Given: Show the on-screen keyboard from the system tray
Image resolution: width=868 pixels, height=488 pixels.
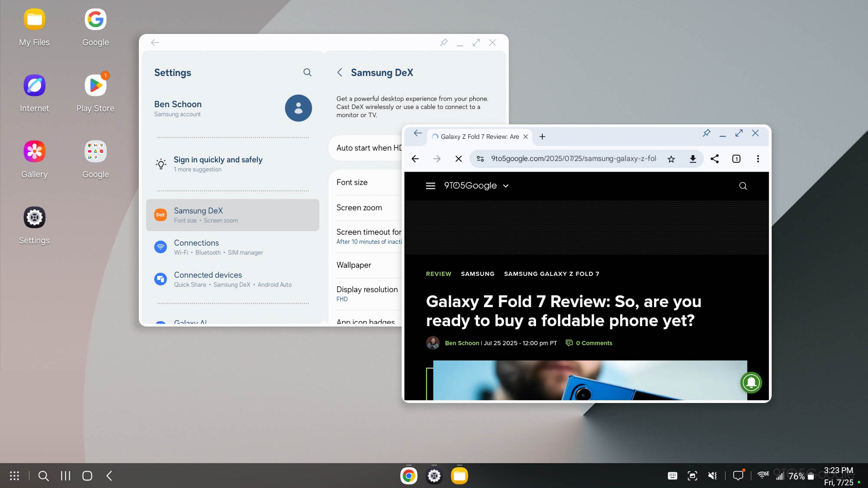Looking at the screenshot, I should pyautogui.click(x=672, y=475).
